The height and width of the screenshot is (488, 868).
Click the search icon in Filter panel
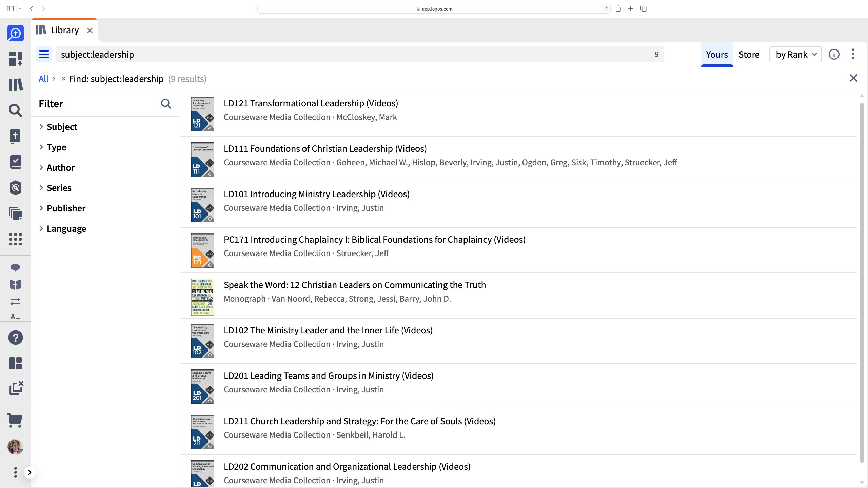(166, 104)
